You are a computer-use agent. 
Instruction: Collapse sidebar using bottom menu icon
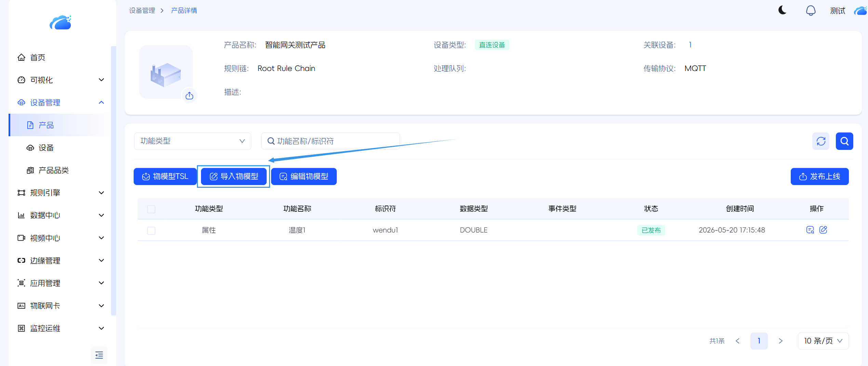click(99, 355)
